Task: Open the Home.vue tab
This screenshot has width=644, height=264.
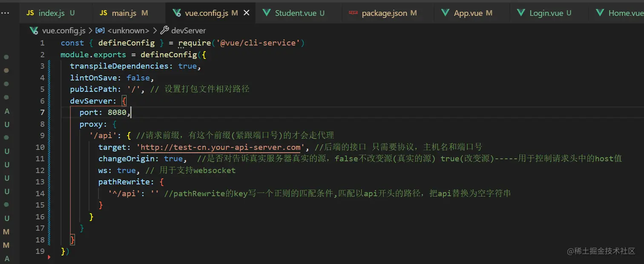Action: pos(616,13)
